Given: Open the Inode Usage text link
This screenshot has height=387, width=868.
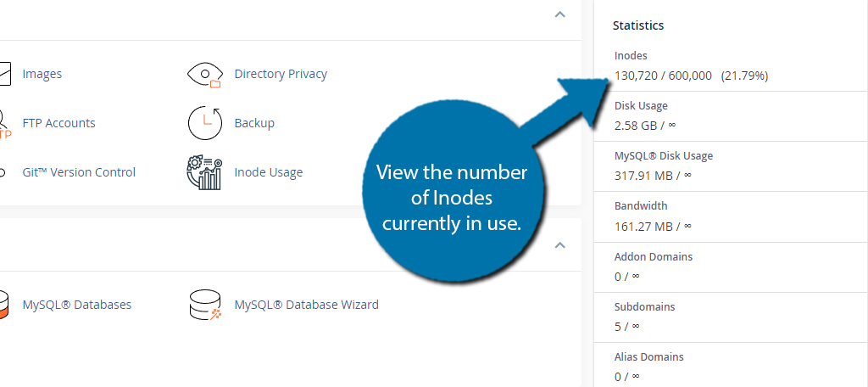Looking at the screenshot, I should click(x=269, y=172).
